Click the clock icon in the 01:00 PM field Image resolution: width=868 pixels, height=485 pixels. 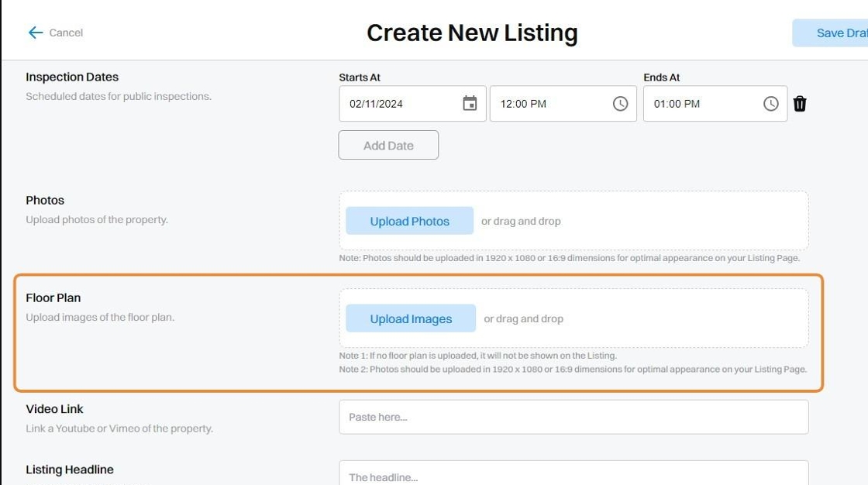point(770,104)
